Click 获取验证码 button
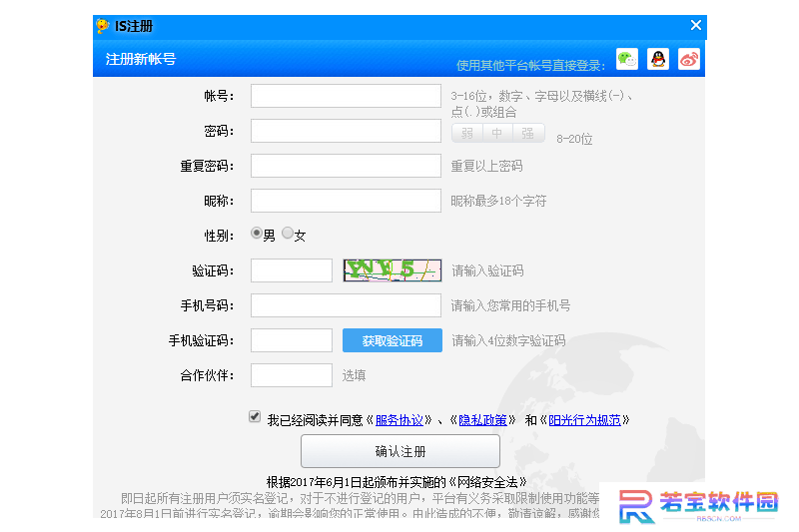Viewport: 799px width, 532px height. 393,340
